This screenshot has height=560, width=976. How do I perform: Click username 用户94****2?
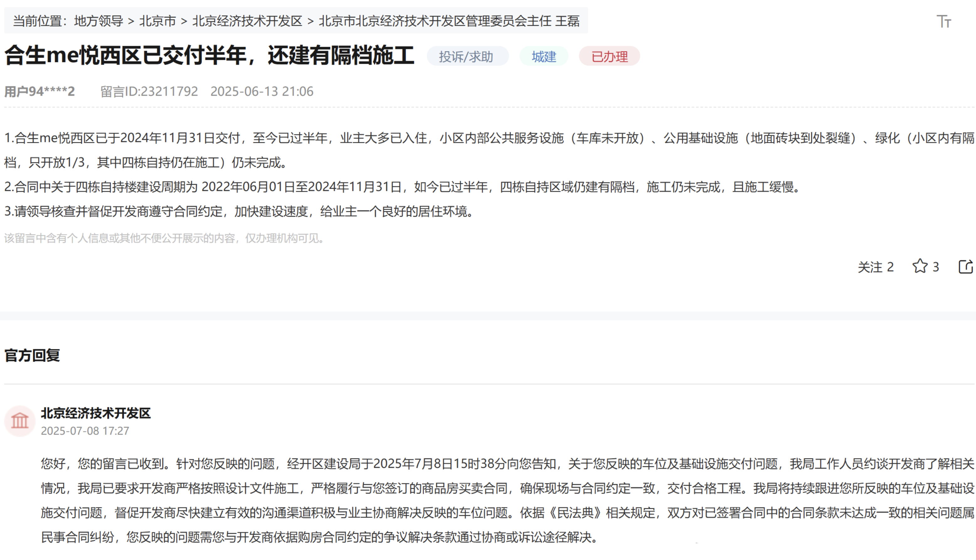39,92
